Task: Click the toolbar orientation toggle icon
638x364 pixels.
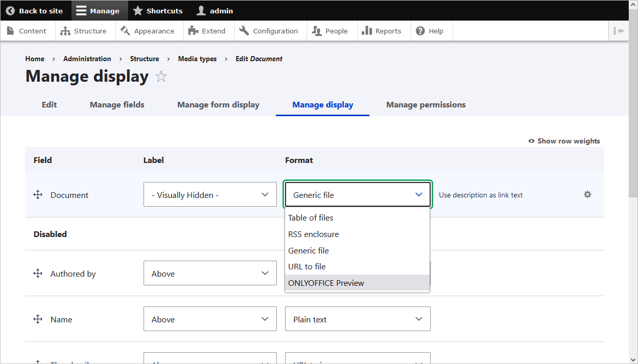Action: pos(618,31)
